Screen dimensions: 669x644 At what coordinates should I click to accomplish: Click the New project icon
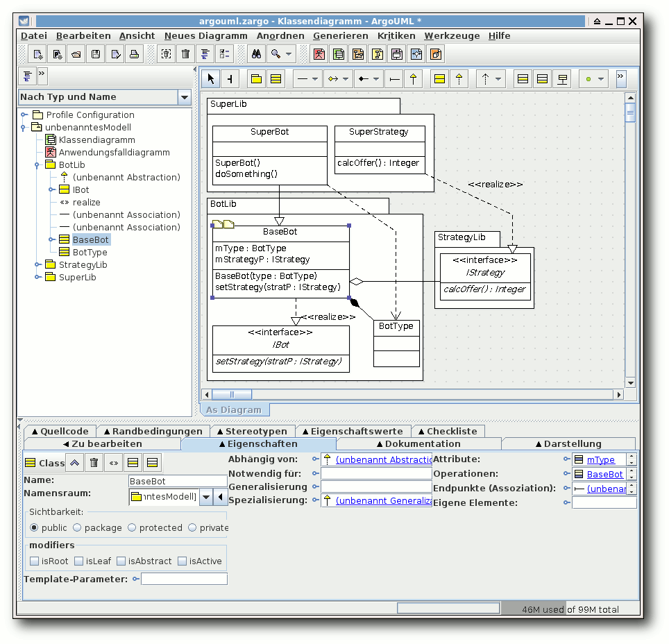(38, 54)
